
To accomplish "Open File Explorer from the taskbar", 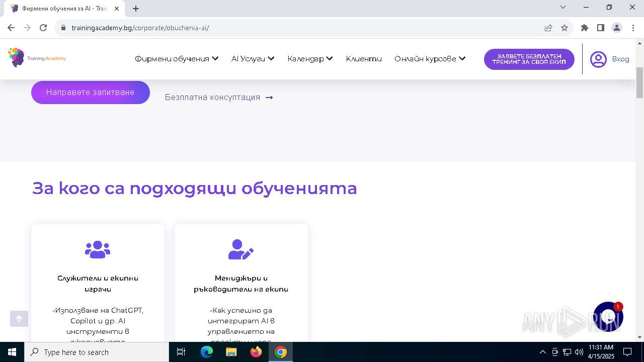I will [231, 352].
